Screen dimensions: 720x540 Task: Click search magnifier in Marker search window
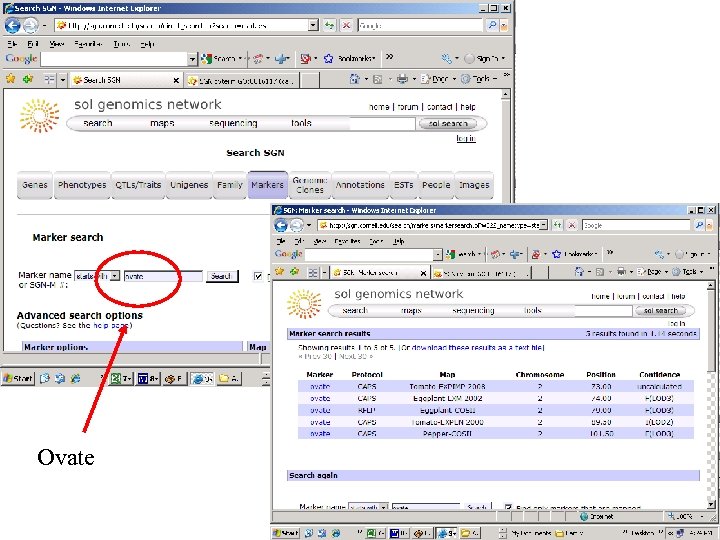[x=699, y=225]
